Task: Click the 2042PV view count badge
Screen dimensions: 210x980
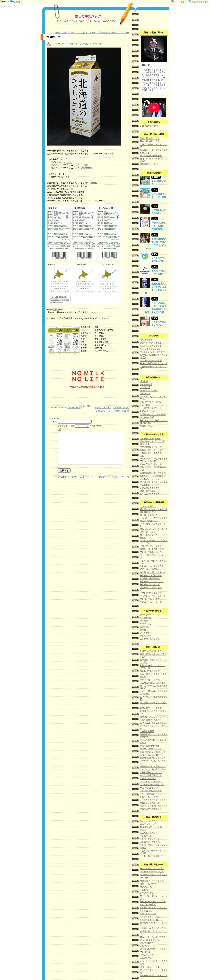Action: coord(156,177)
